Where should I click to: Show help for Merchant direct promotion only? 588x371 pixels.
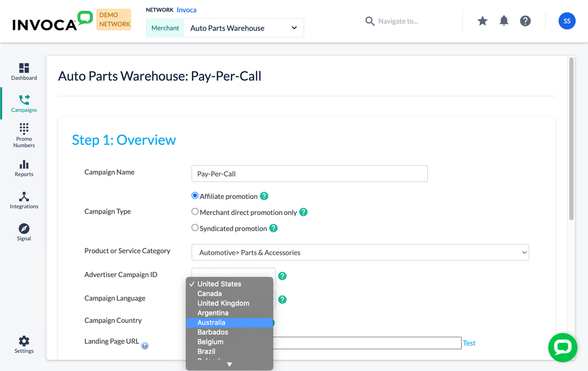coord(303,213)
